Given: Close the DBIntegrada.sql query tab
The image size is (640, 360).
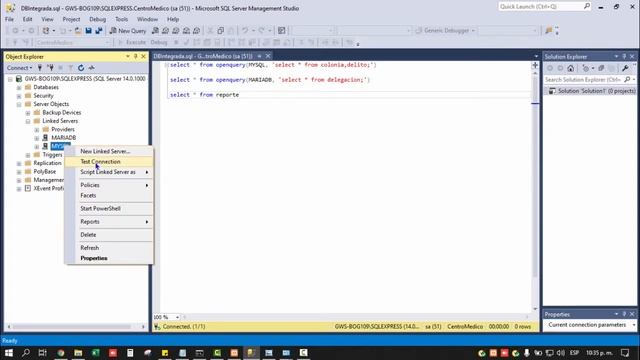Looking at the screenshot, I should pyautogui.click(x=268, y=56).
